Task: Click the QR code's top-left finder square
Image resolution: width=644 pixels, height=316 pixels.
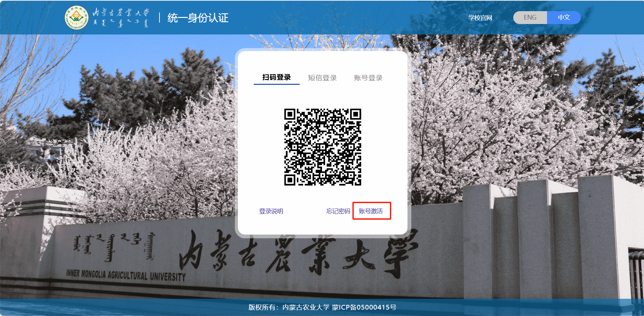Action: [x=290, y=115]
